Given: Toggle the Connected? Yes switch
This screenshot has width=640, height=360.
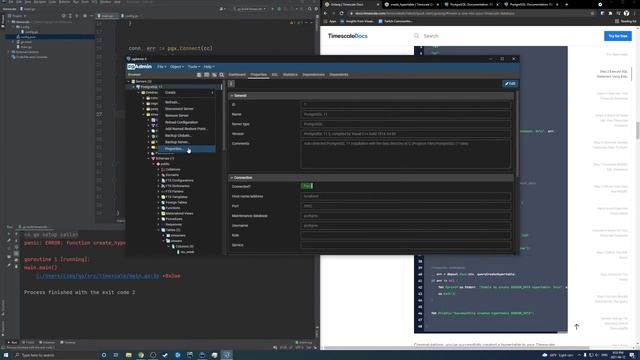Looking at the screenshot, I should (x=307, y=186).
